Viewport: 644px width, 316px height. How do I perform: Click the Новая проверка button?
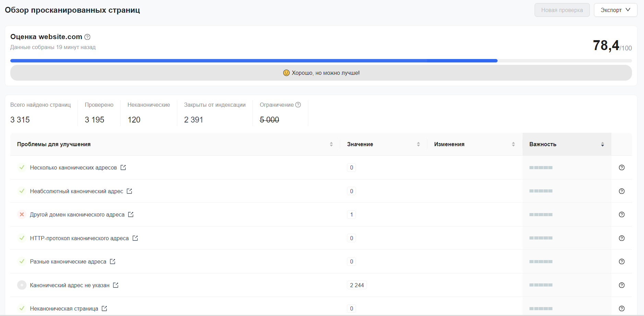[562, 10]
